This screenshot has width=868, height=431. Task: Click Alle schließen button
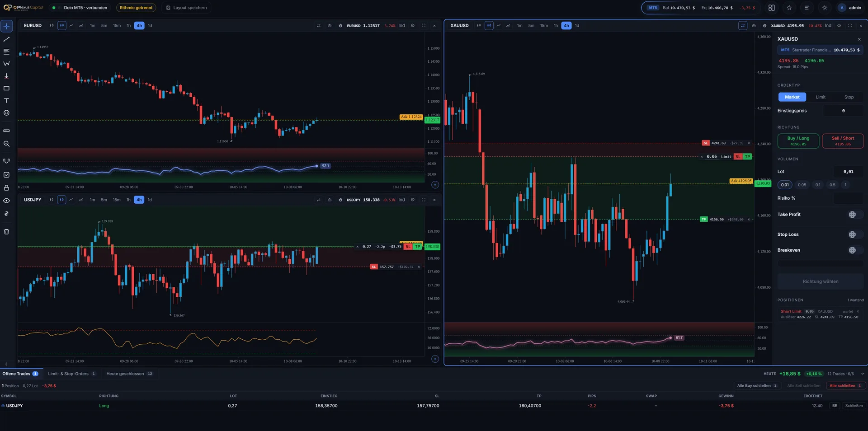click(x=845, y=386)
